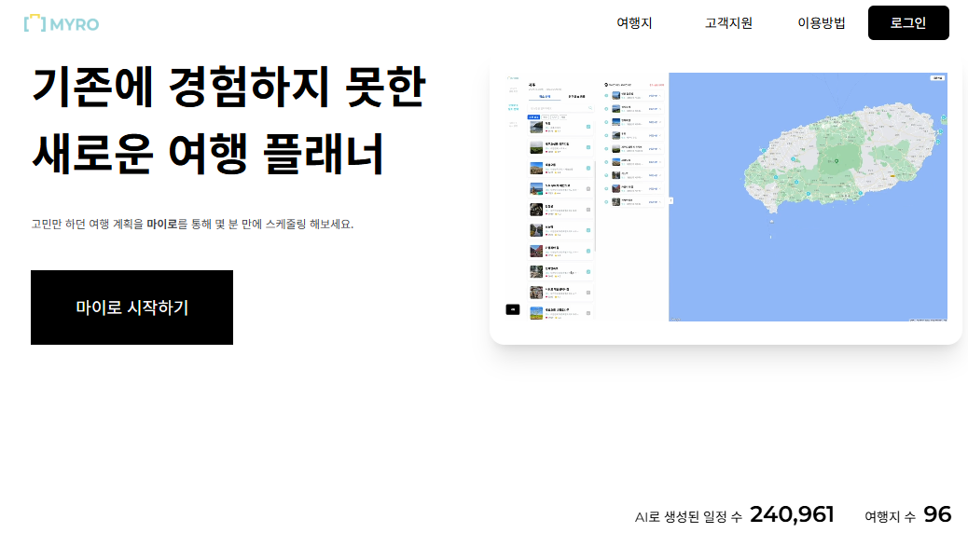Click the dark circular button below the place list
This screenshot has height=560, width=968.
(514, 309)
